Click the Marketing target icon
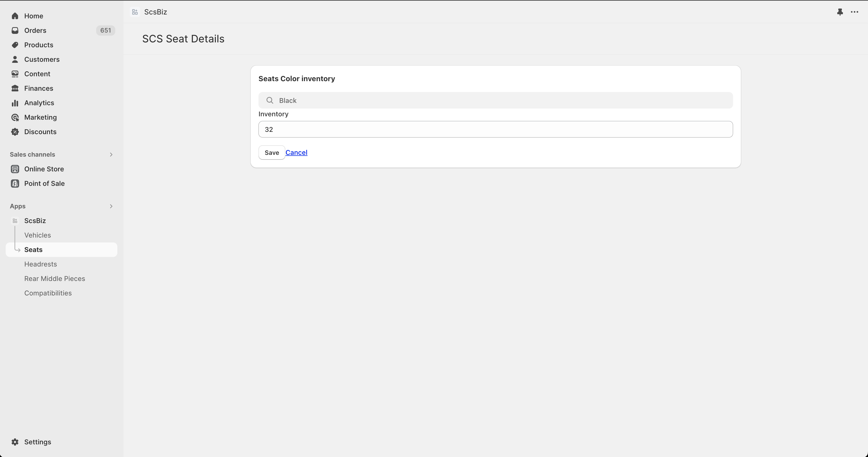Image resolution: width=868 pixels, height=457 pixels. coord(15,117)
